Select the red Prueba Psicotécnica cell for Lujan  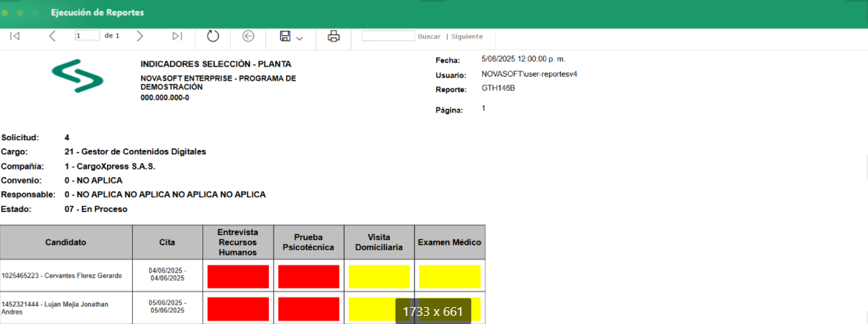pyautogui.click(x=309, y=309)
